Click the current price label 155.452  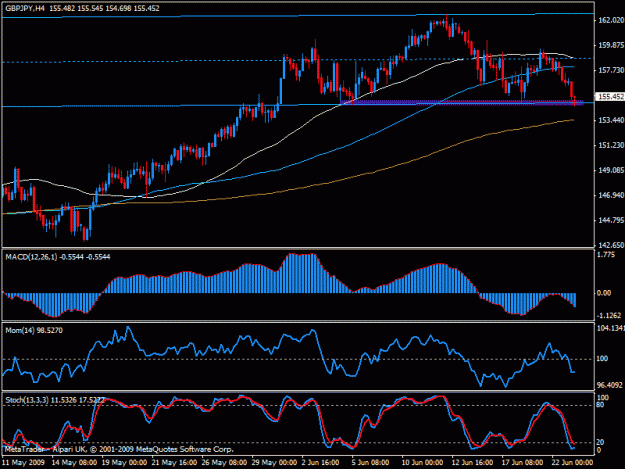(609, 96)
